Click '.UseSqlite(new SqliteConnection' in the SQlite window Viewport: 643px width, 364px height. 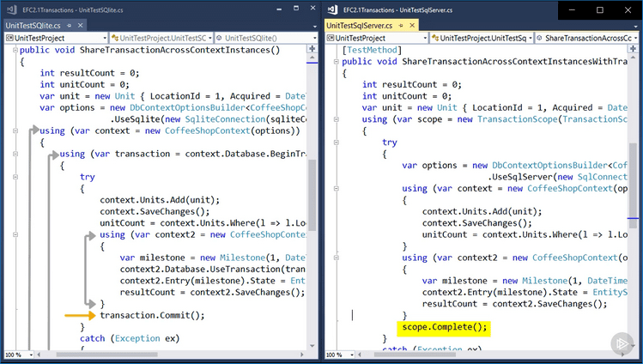pos(188,119)
